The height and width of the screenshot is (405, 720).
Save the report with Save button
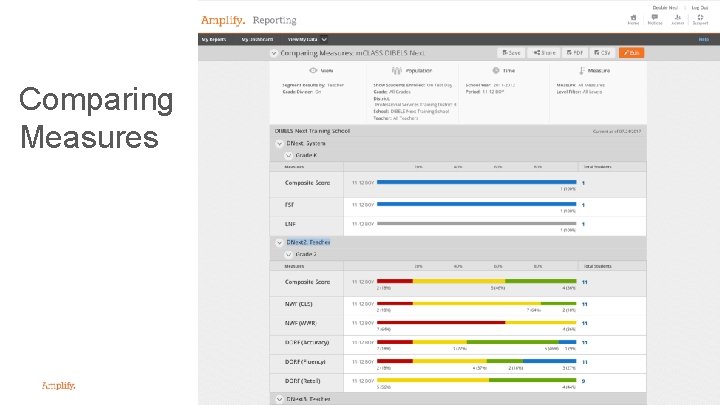tap(511, 53)
